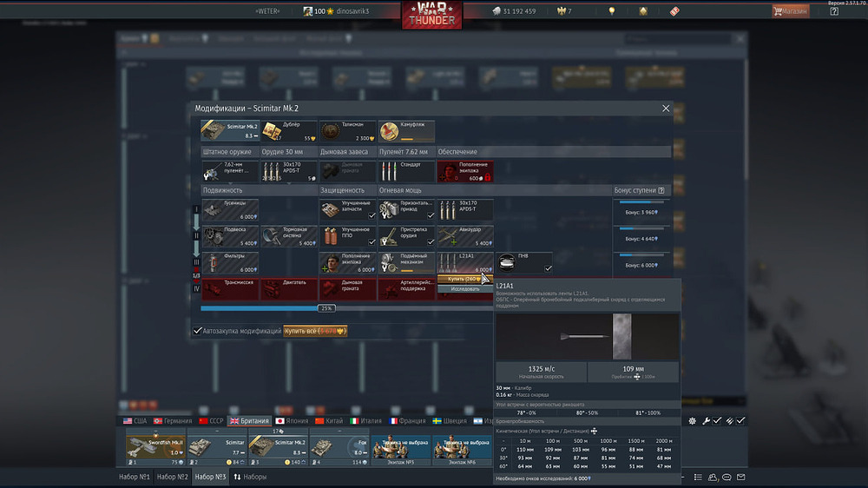Select the L21A1 ammunition modification
Viewport: 868px width, 488px height.
pyautogui.click(x=464, y=263)
